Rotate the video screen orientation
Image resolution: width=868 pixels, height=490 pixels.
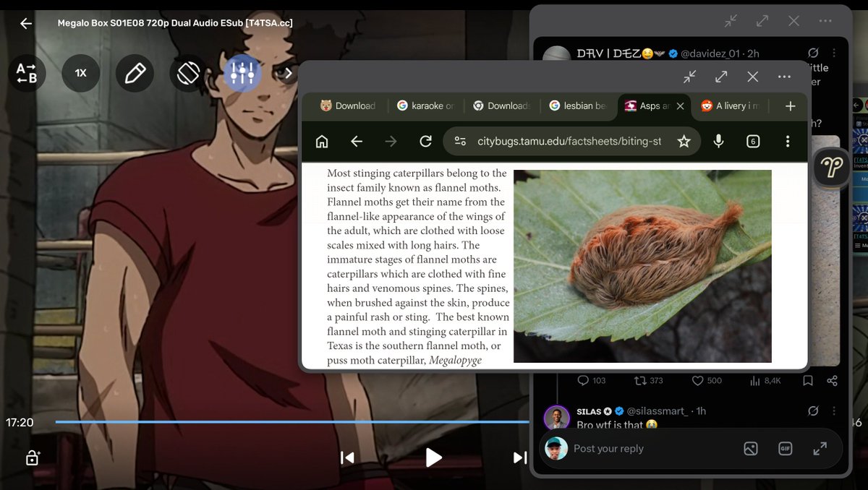[x=189, y=73]
